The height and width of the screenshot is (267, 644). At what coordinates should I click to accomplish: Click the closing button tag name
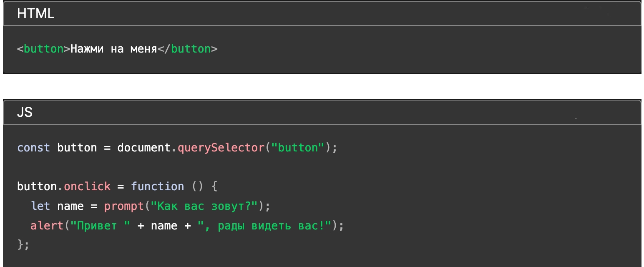(x=191, y=49)
